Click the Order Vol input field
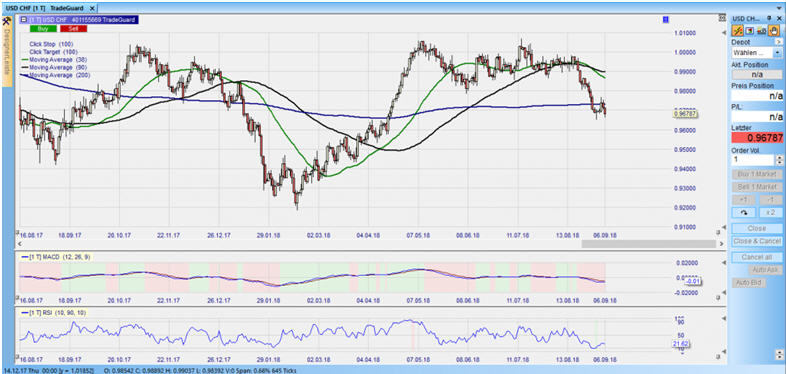786x374 pixels. pyautogui.click(x=753, y=159)
